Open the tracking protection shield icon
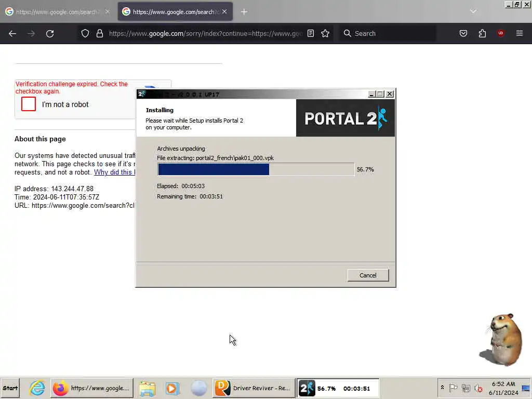The width and height of the screenshot is (532, 399). pyautogui.click(x=85, y=33)
